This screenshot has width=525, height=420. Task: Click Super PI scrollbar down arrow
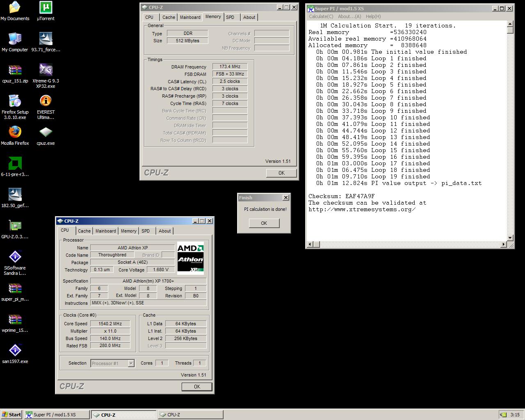(x=510, y=238)
